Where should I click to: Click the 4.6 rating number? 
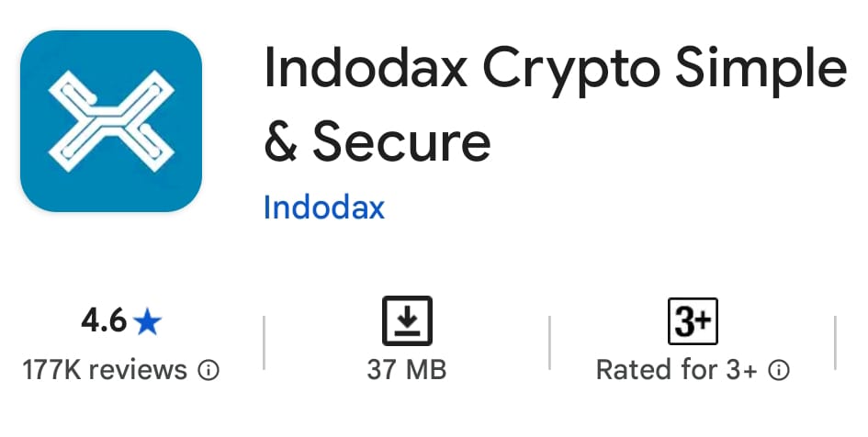point(103,321)
